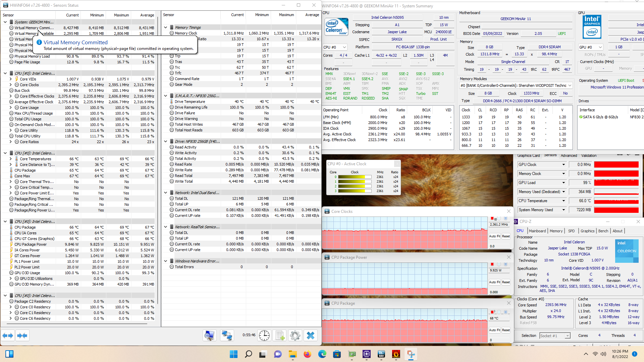
Task: Expand the Core VIDs sensor row
Action: pos(10,79)
